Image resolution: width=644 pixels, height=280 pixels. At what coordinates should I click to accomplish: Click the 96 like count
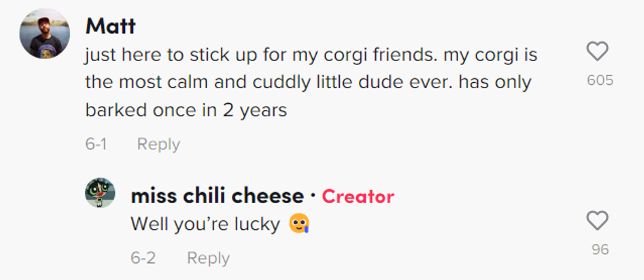coord(600,250)
